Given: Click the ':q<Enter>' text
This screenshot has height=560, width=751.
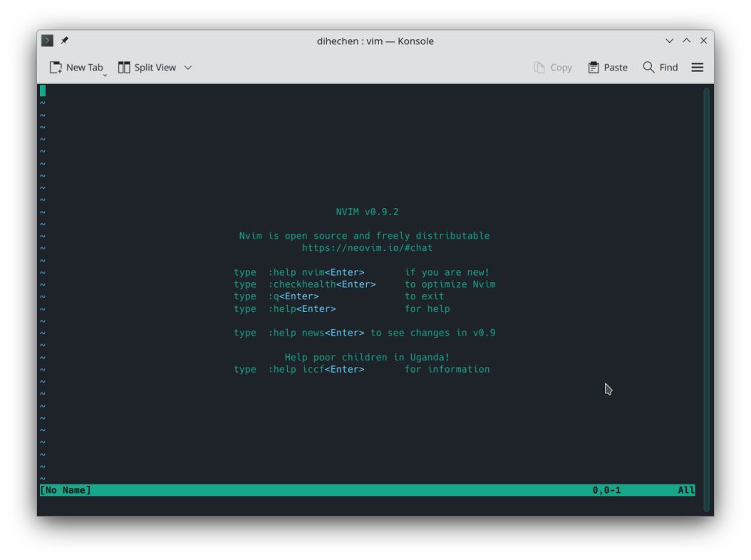Looking at the screenshot, I should 293,296.
